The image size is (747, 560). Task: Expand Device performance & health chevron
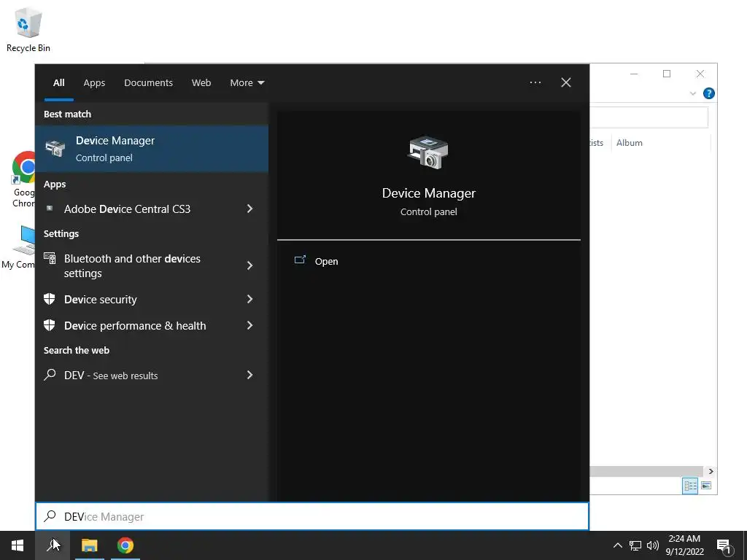coord(249,325)
